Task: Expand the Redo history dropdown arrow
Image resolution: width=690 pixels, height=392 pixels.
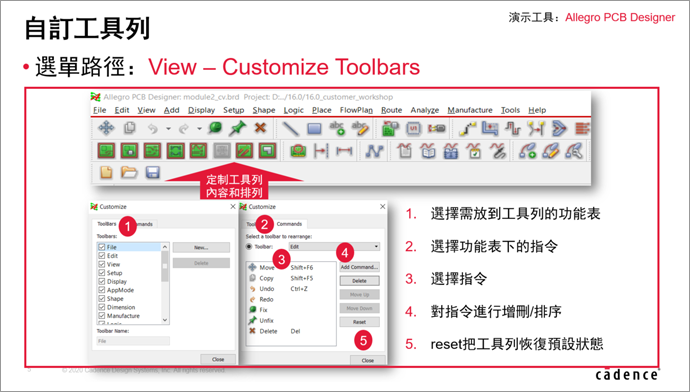Action: 199,128
